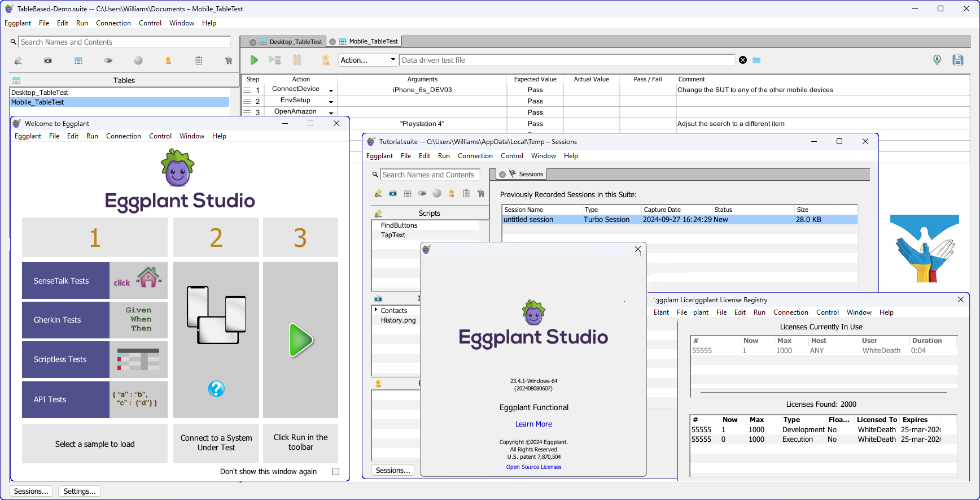Click the green info pin icon
The height and width of the screenshot is (500, 980).
(x=937, y=60)
